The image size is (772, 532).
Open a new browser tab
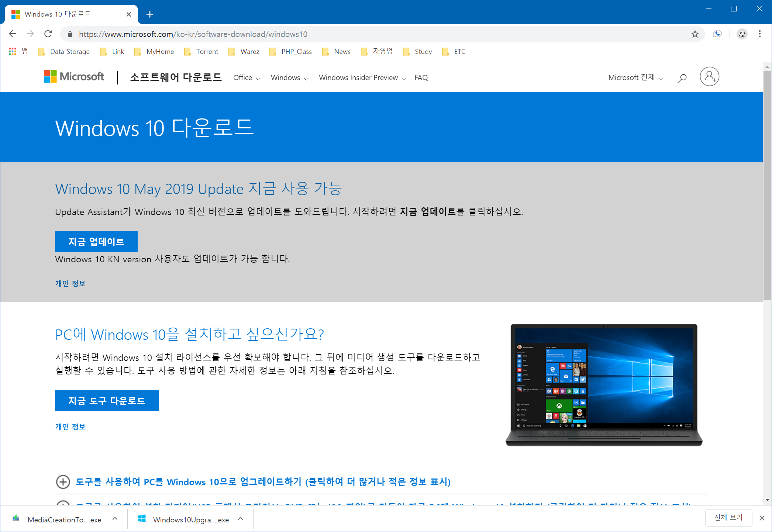click(x=149, y=14)
